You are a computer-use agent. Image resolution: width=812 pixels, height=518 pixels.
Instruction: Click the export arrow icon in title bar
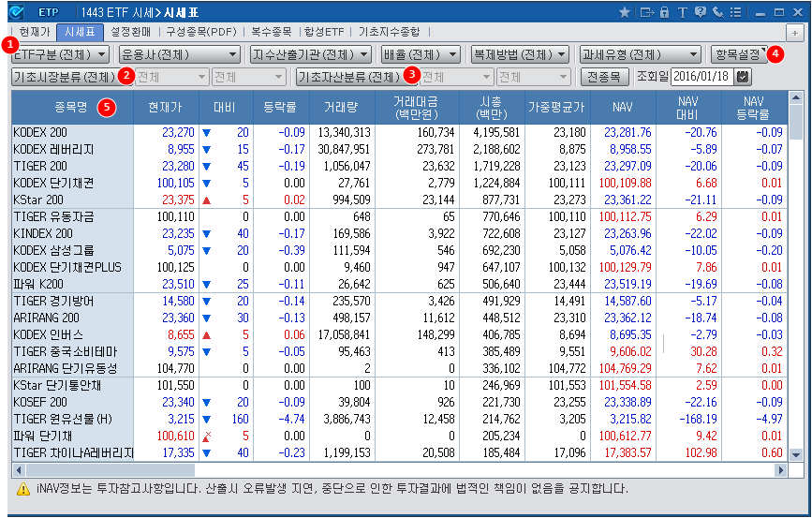[x=645, y=12]
